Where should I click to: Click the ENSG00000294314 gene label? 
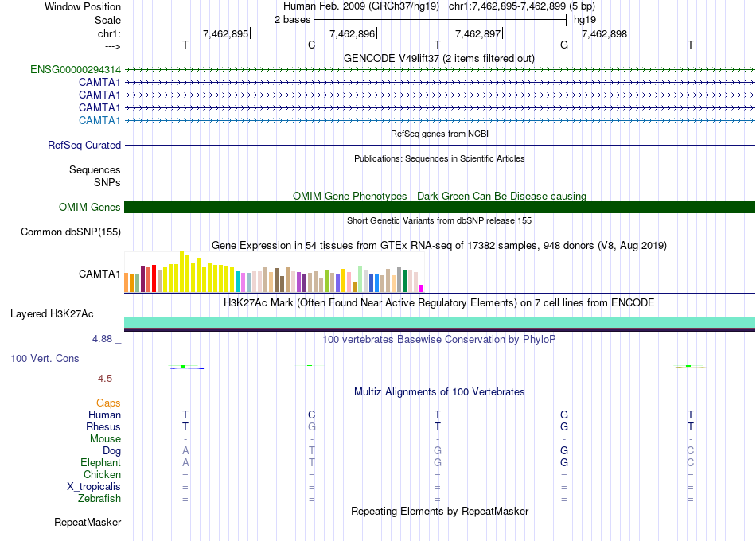pyautogui.click(x=76, y=70)
